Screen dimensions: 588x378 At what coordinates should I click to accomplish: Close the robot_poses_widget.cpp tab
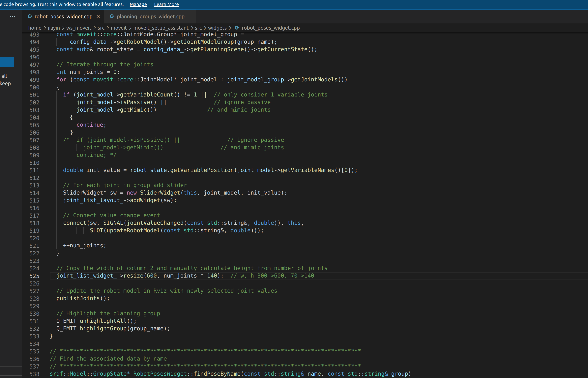click(x=98, y=16)
